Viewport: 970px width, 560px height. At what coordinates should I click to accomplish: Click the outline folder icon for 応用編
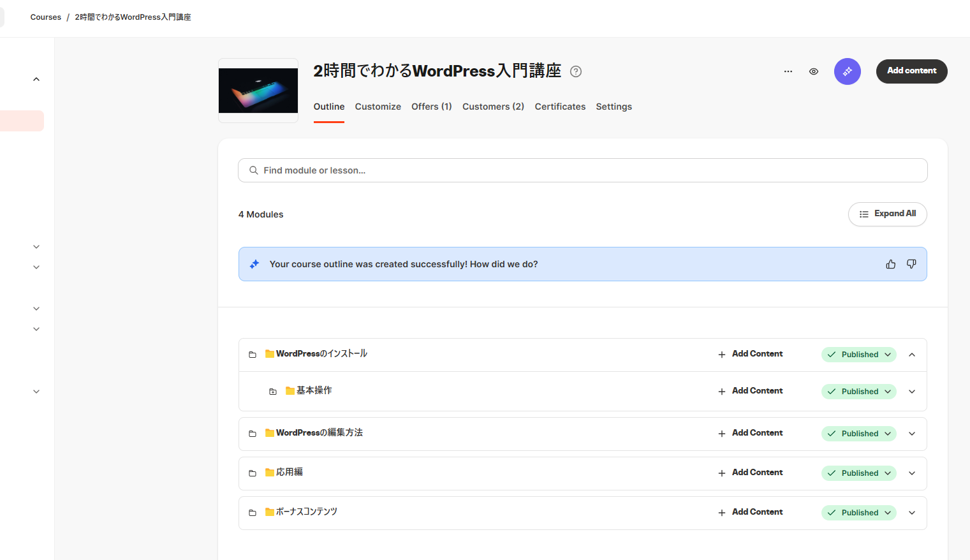click(x=253, y=473)
